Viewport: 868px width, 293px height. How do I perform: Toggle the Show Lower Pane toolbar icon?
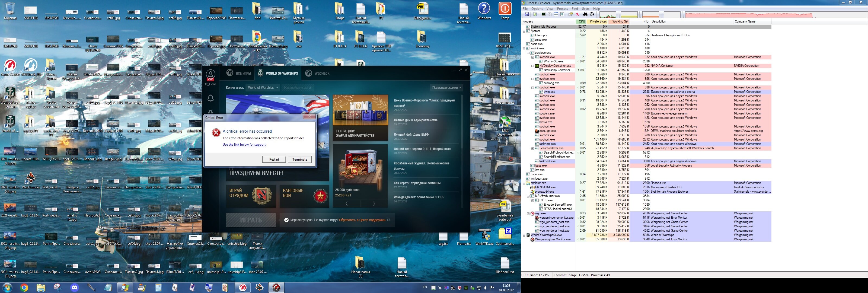[556, 14]
